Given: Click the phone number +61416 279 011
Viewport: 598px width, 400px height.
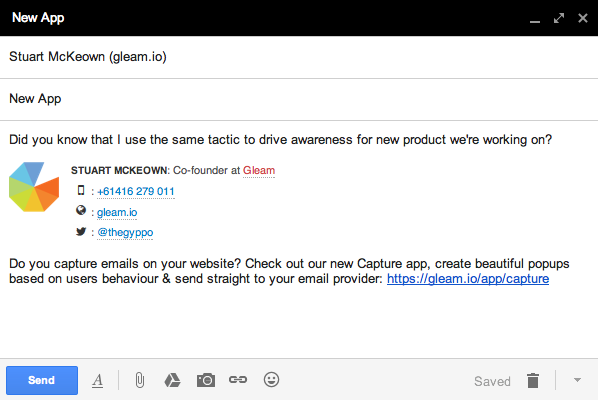Looking at the screenshot, I should tap(136, 191).
